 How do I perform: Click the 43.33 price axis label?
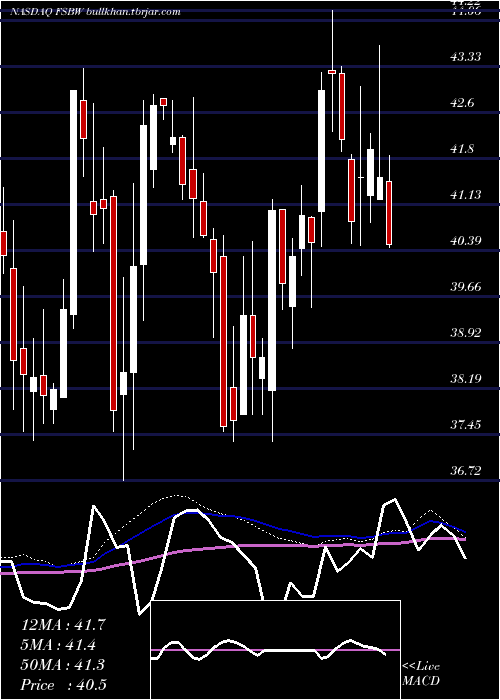click(465, 57)
